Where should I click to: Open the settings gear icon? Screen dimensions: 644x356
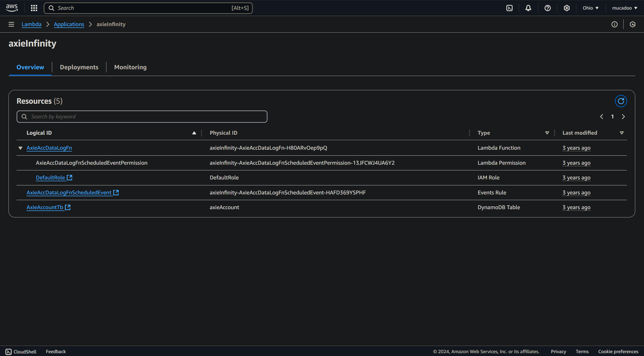tap(567, 8)
